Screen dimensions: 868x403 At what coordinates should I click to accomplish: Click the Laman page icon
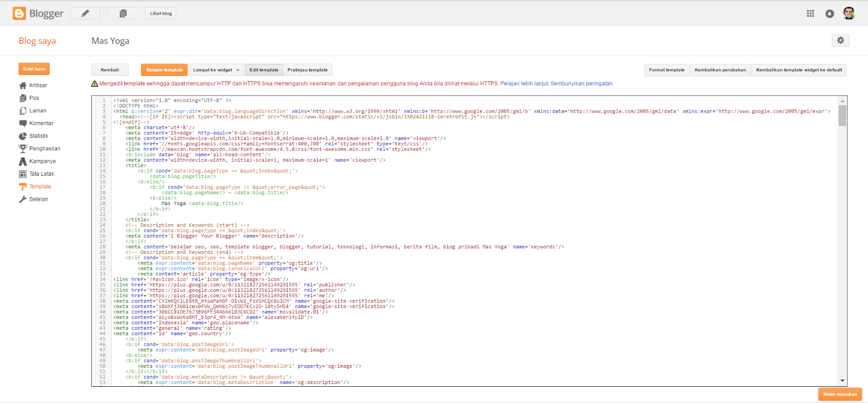click(23, 111)
